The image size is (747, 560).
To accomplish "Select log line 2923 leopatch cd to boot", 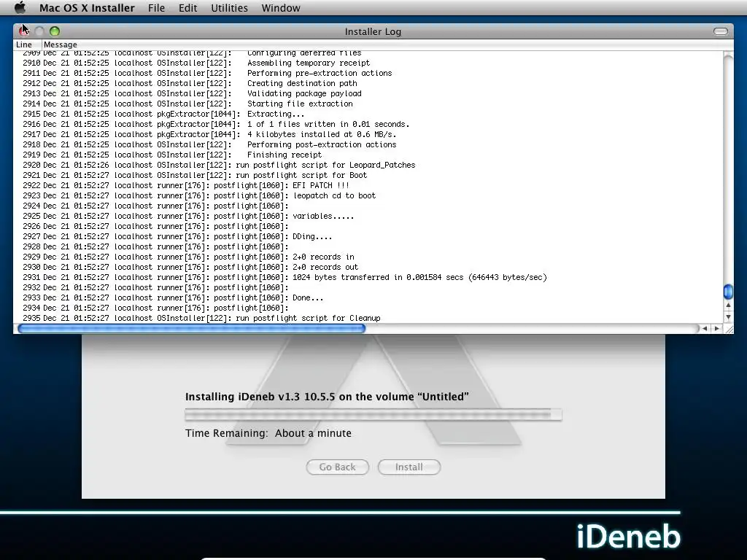I will [368, 195].
